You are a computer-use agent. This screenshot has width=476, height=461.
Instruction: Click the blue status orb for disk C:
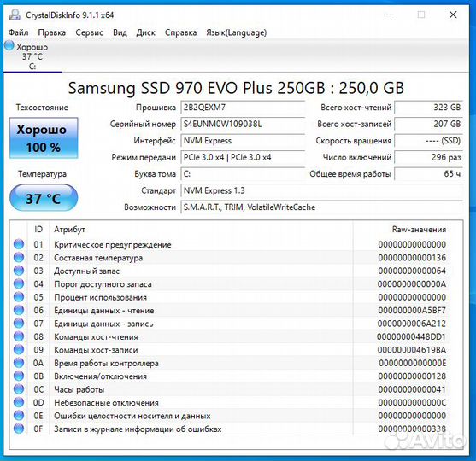click(9, 46)
